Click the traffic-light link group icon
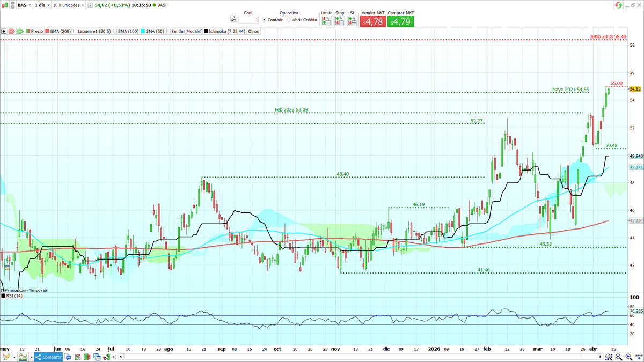 [13, 5]
